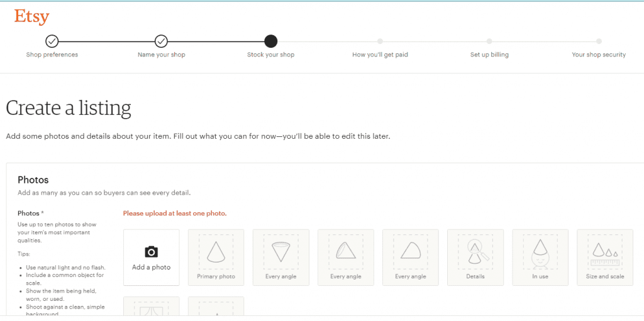The image size is (644, 321).
Task: Click the Name your shop checkmark circle
Action: [x=161, y=41]
